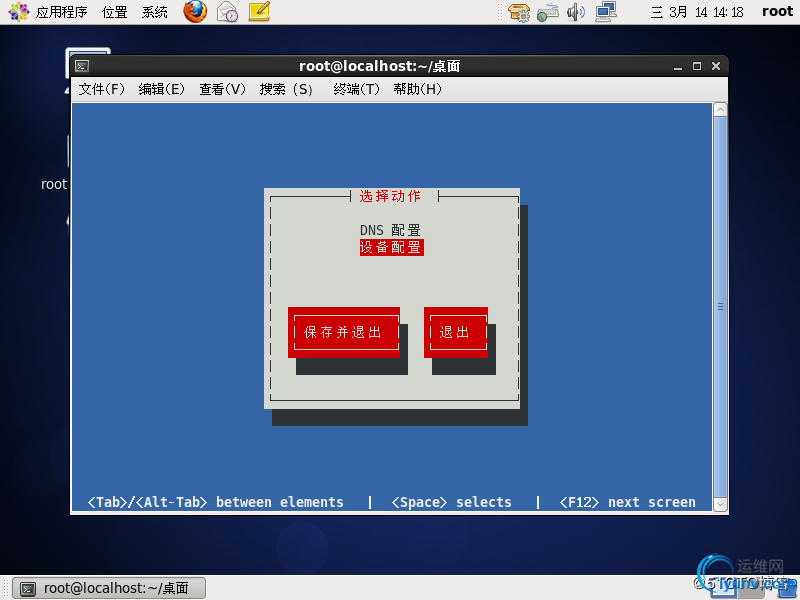
Task: Open the network connection tray icon
Action: point(606,11)
